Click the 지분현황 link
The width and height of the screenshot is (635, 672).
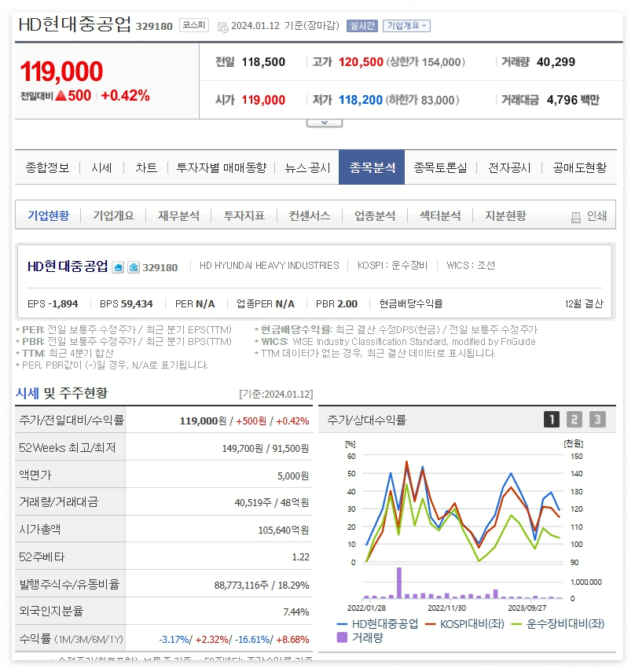pyautogui.click(x=507, y=214)
